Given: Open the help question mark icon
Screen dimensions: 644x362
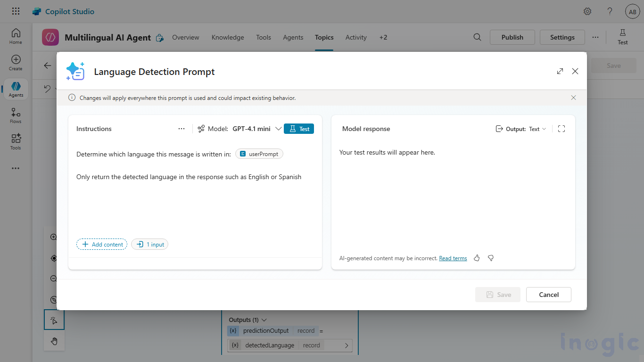Looking at the screenshot, I should [x=610, y=11].
